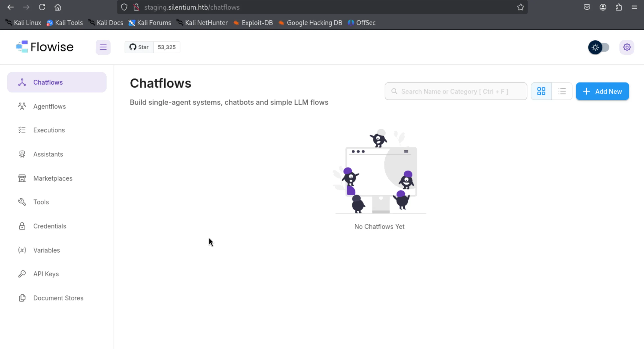Screen dimensions: 644x349
Task: Open the Pocket save icon
Action: pos(587,7)
